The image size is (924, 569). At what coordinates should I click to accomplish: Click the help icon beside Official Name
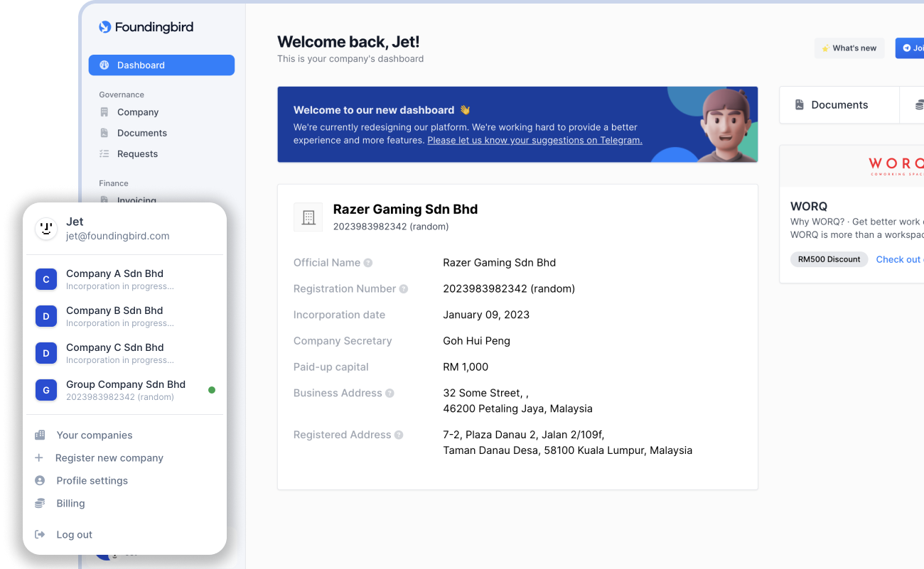coord(368,263)
